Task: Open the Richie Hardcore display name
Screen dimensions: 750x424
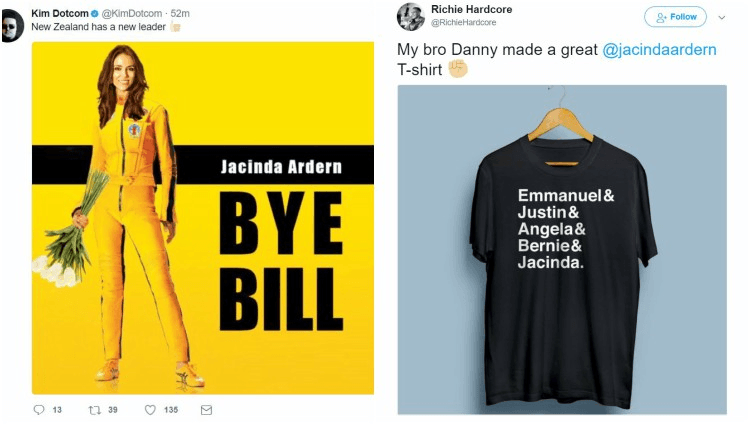Action: tap(471, 9)
